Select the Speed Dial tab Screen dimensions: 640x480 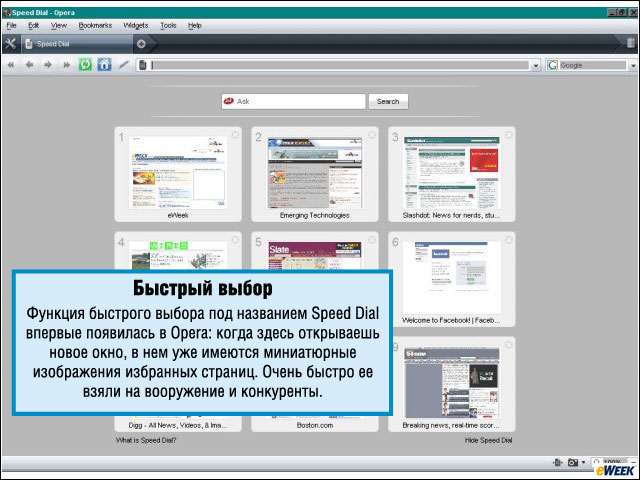pyautogui.click(x=77, y=44)
